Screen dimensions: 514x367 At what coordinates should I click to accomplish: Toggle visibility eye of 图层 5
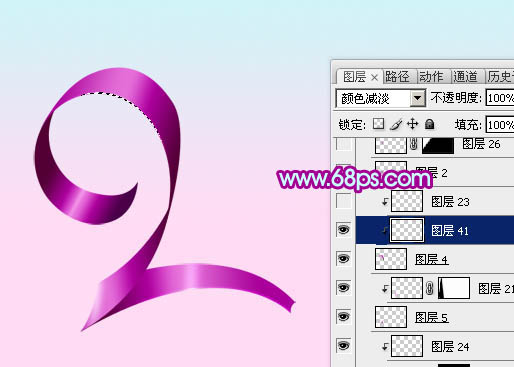(x=344, y=317)
